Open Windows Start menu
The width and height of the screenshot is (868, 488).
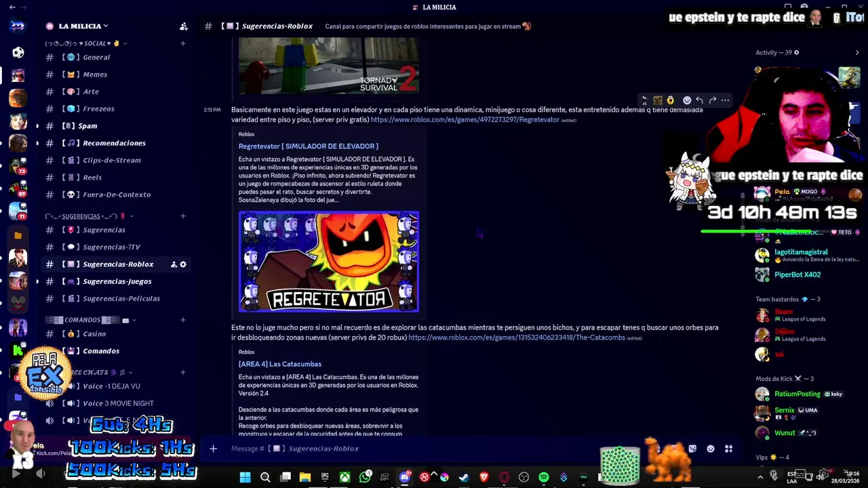point(245,477)
